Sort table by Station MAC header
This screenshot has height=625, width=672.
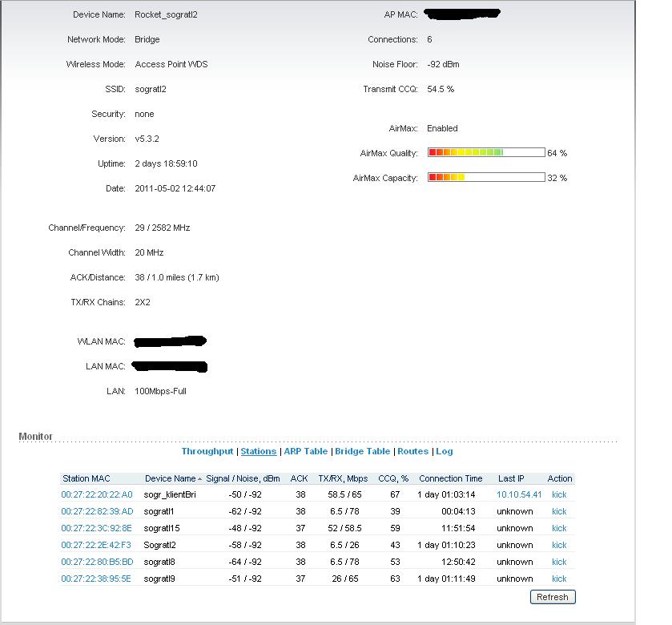pyautogui.click(x=87, y=478)
